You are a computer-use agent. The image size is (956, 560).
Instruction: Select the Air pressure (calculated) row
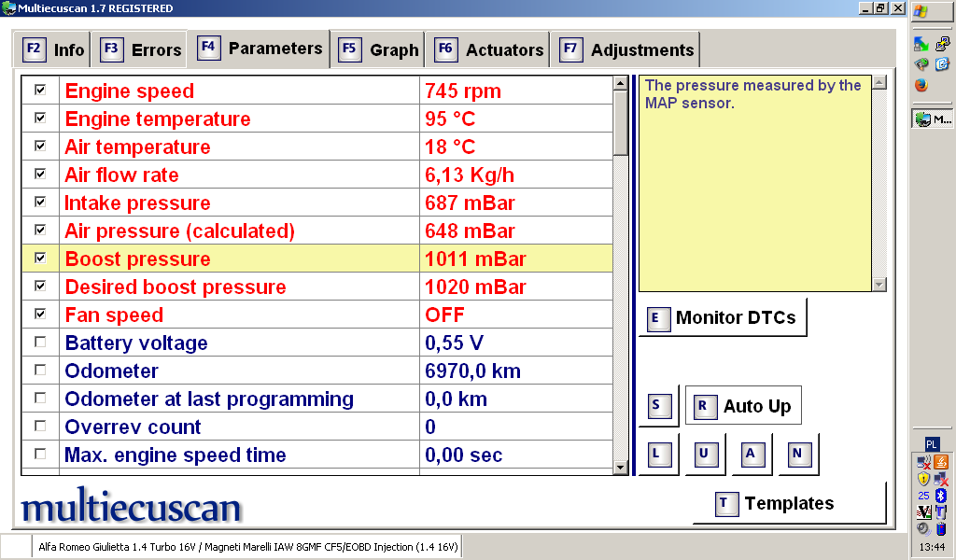coord(317,231)
